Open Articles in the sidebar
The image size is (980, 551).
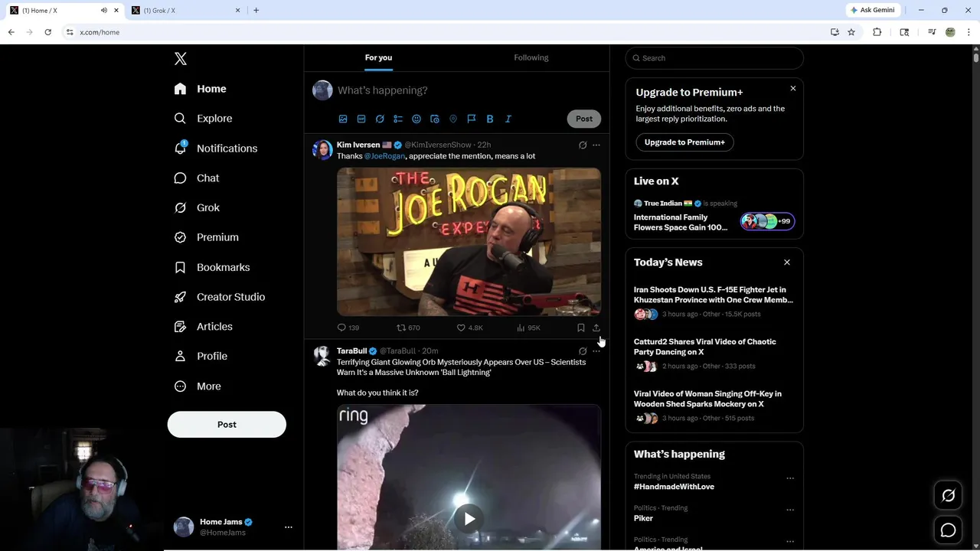[203, 327]
